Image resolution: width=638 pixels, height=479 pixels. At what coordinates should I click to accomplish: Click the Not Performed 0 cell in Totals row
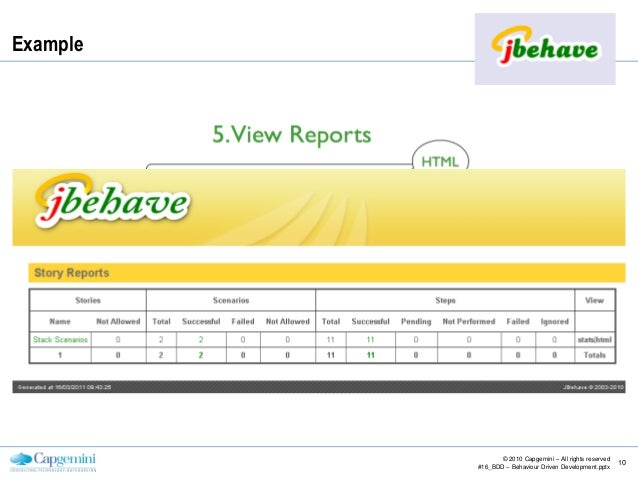(x=469, y=355)
